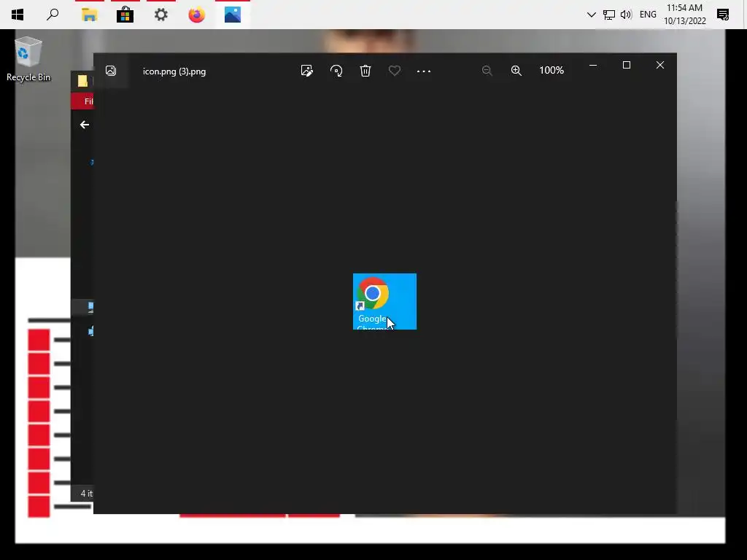This screenshot has height=560, width=747.
Task: Zoom in using the magnifier plus icon
Action: 516,71
